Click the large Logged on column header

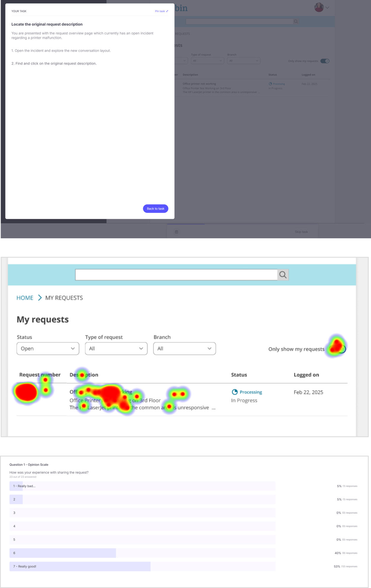tap(306, 375)
